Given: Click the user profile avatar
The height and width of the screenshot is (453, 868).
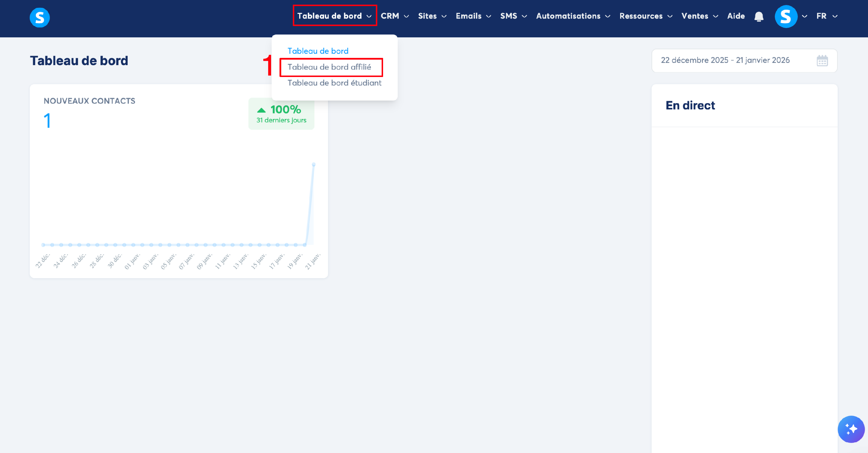Looking at the screenshot, I should point(786,16).
